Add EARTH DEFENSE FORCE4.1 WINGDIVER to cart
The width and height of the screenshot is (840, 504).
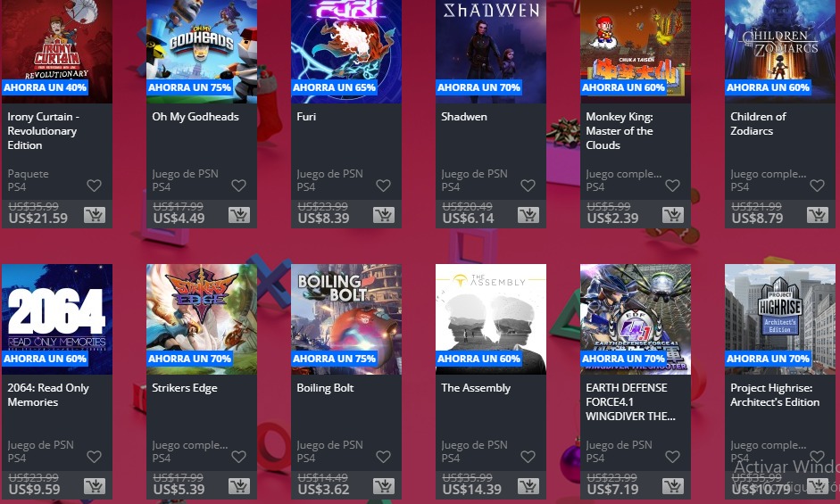673,486
